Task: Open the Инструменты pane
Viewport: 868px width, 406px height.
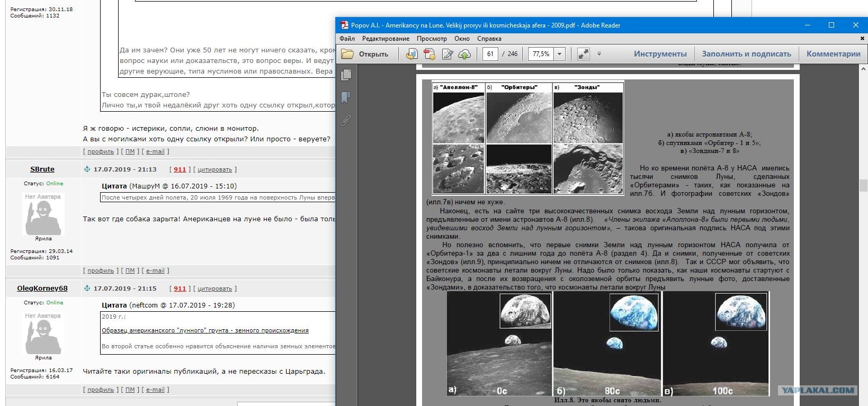Action: 660,53
